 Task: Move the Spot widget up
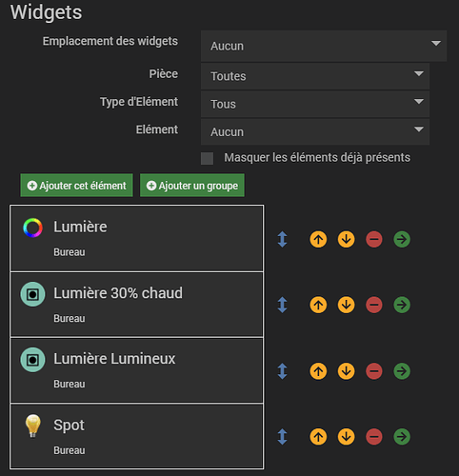(x=318, y=436)
